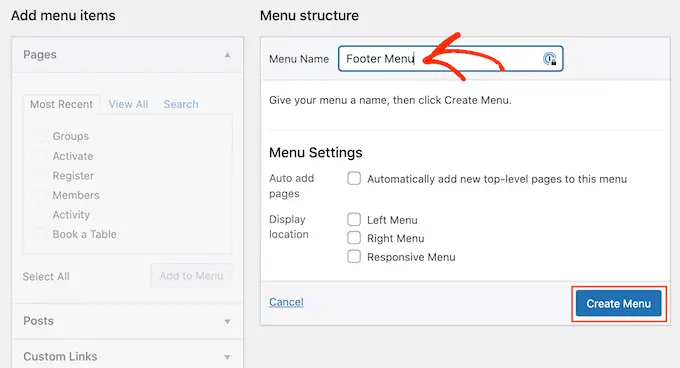Click the Menu Name label

[x=299, y=59]
